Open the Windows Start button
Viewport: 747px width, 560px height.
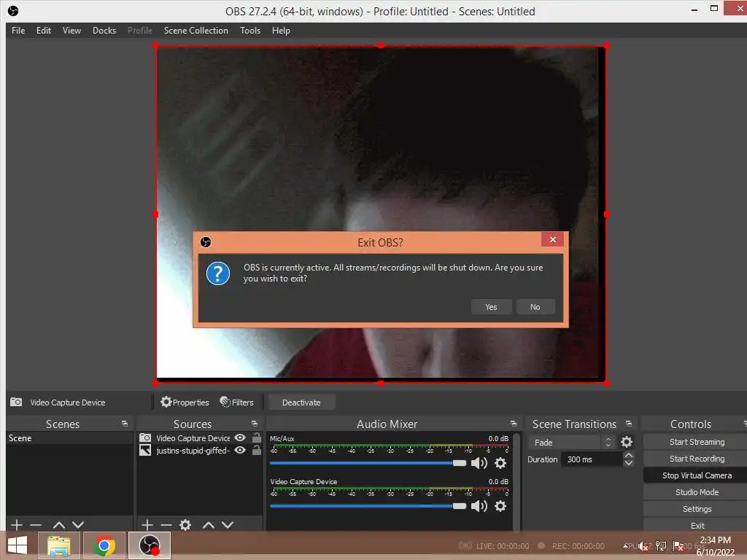18,545
